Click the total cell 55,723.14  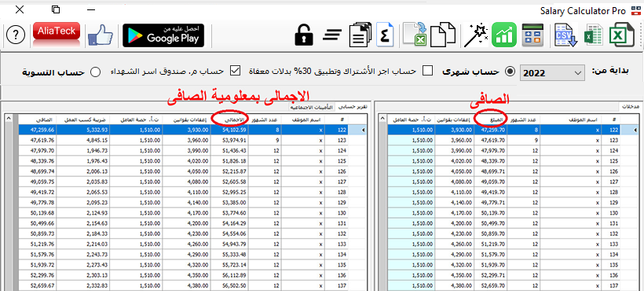[229, 264]
